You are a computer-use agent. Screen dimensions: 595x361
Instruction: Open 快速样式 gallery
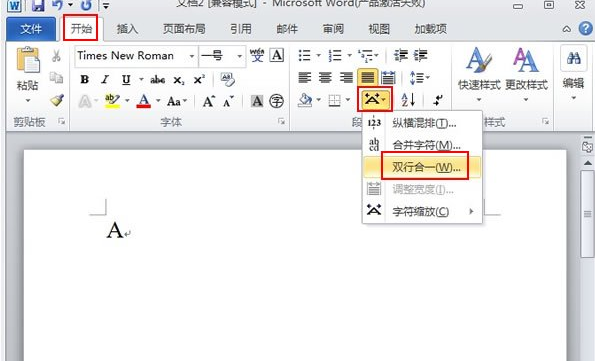click(479, 74)
